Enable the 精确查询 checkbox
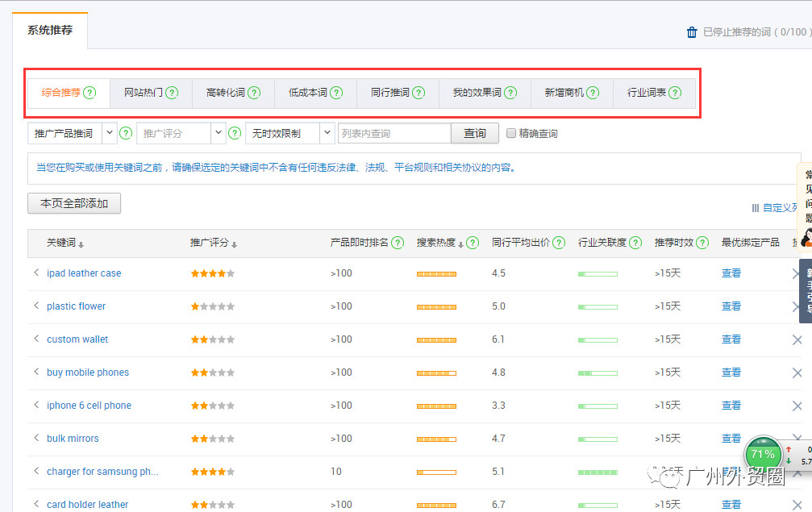The width and height of the screenshot is (812, 512). click(x=511, y=133)
